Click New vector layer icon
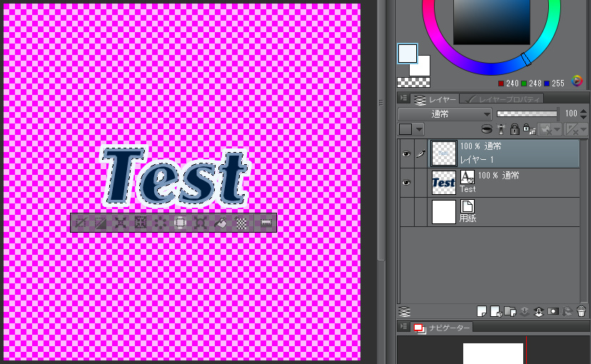The width and height of the screenshot is (591, 364). [x=495, y=312]
